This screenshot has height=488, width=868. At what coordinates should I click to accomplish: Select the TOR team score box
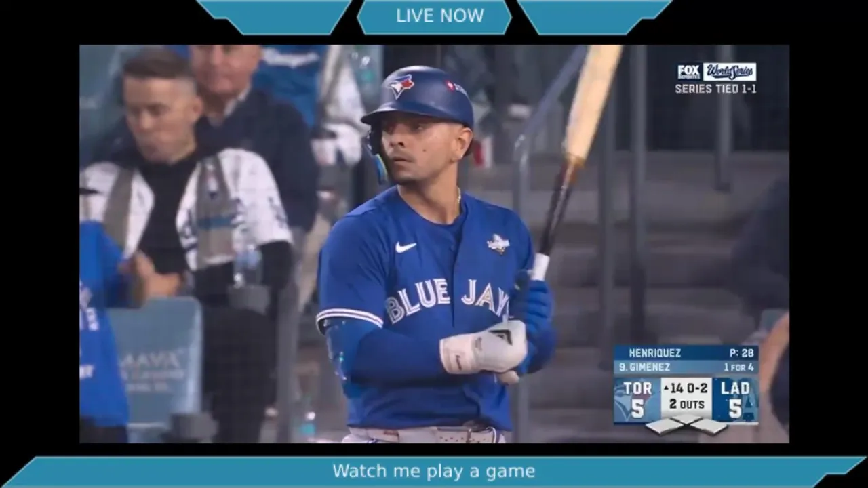(x=637, y=400)
